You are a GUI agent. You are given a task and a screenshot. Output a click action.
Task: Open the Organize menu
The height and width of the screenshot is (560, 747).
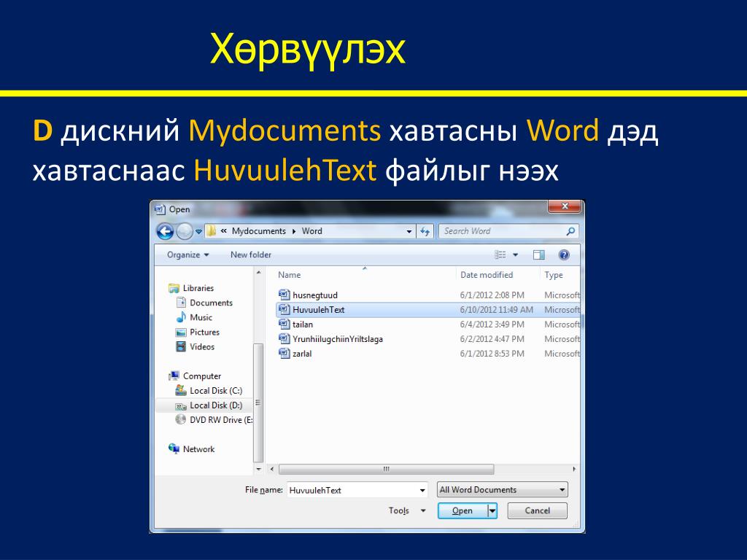pyautogui.click(x=187, y=254)
